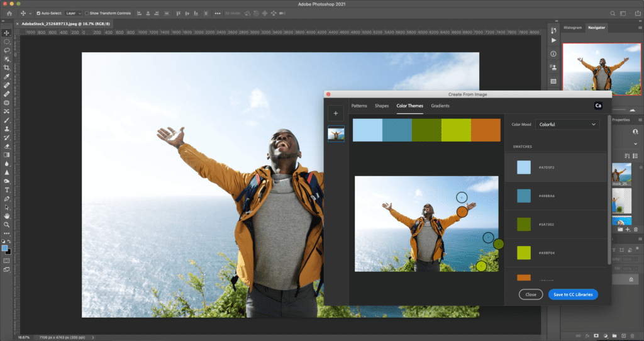Viewport: 644px width, 341px height.
Task: Delete layer using the trash icon
Action: coord(632,336)
